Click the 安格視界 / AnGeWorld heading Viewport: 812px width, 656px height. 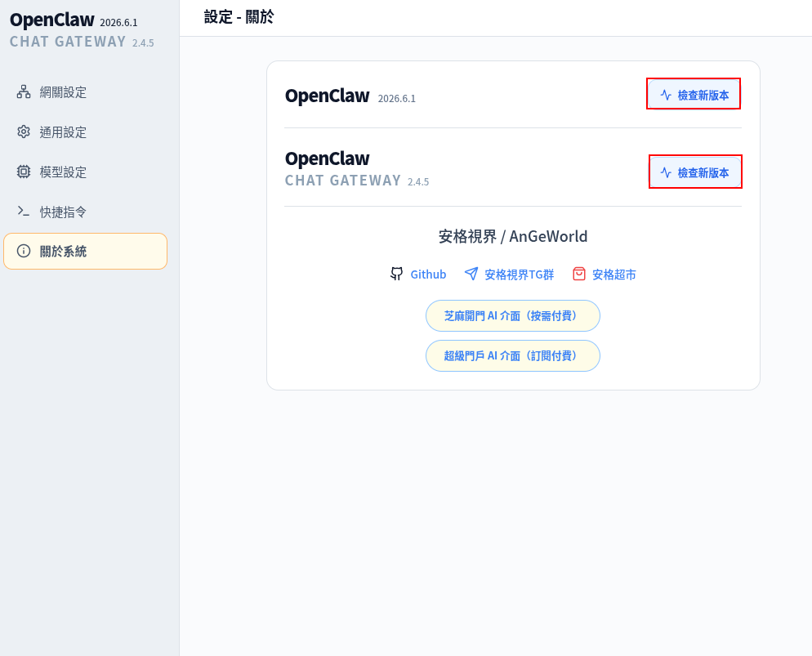(513, 237)
